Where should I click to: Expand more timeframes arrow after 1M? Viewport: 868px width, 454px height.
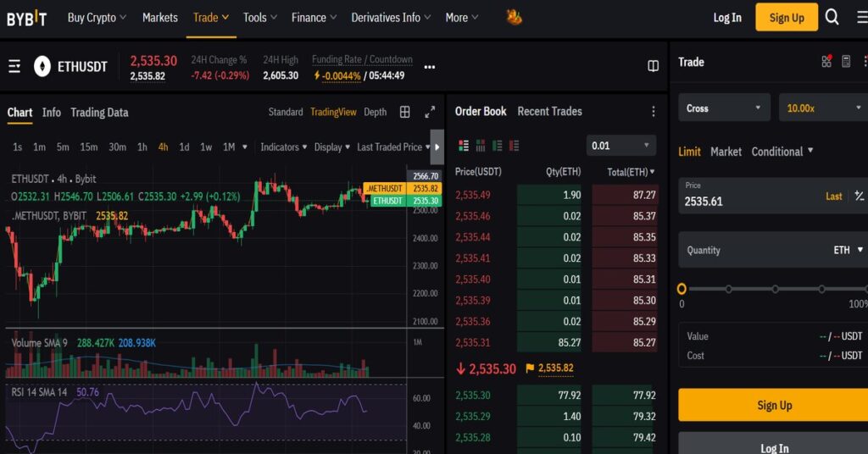245,147
